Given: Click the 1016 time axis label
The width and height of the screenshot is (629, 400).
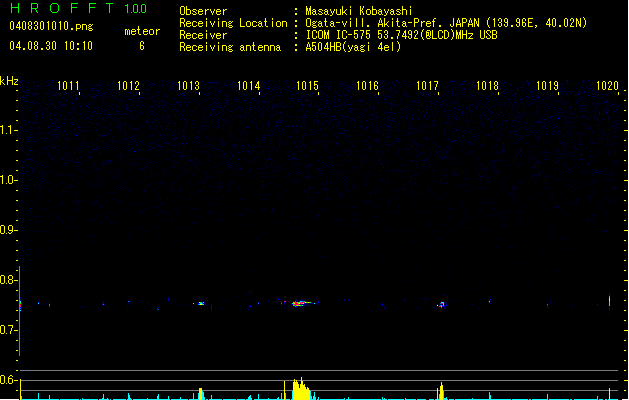Looking at the screenshot, I should (367, 86).
